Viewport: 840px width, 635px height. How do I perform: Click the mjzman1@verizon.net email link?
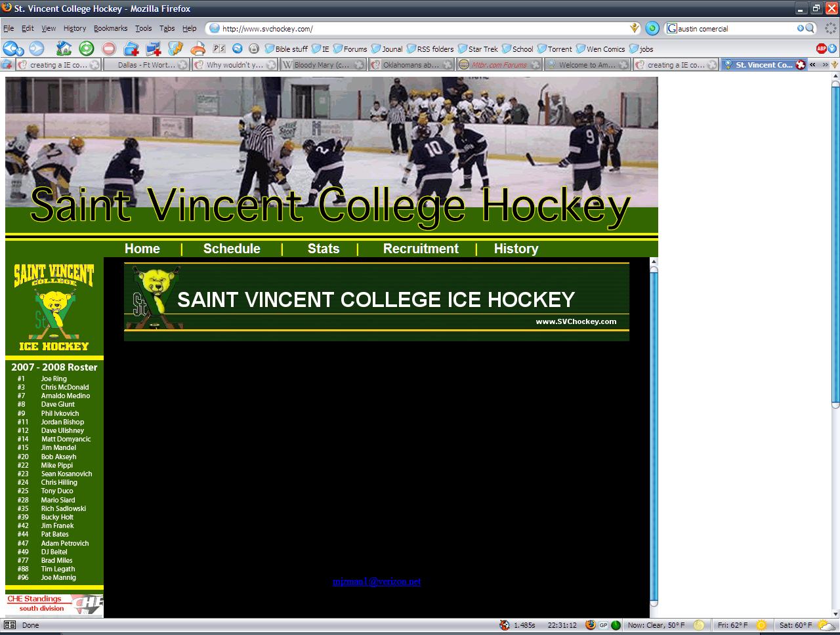[x=377, y=581]
